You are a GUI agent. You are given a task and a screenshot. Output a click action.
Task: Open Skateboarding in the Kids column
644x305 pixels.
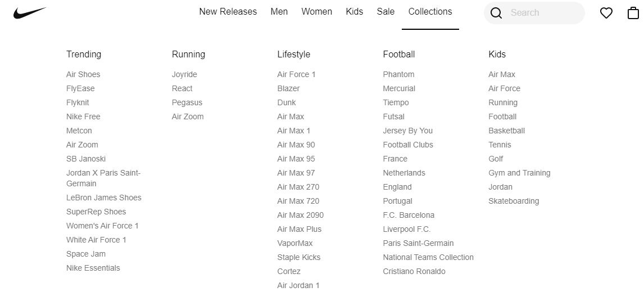tap(514, 201)
